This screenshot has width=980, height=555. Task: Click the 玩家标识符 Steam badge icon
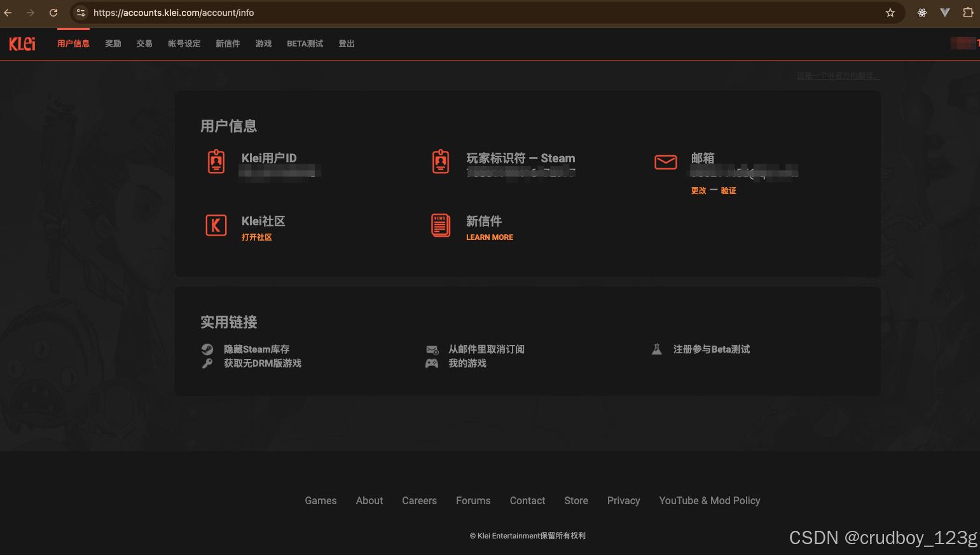tap(441, 162)
